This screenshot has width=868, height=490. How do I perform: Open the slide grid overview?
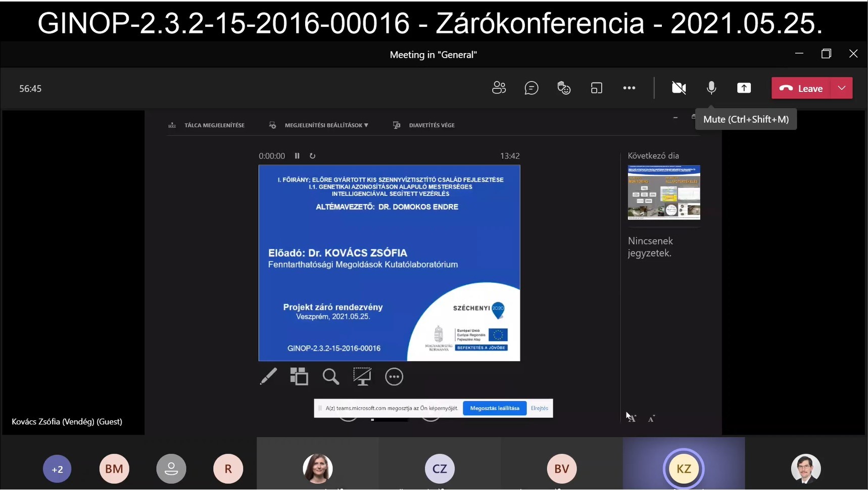(x=300, y=376)
